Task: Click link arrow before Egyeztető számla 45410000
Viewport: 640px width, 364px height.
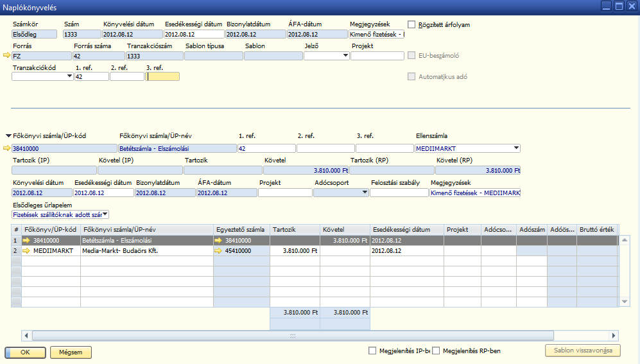Action: tap(218, 250)
